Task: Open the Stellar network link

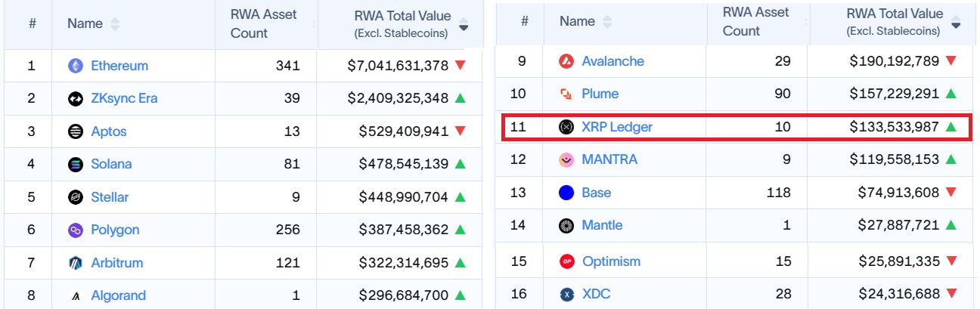Action: click(x=110, y=197)
